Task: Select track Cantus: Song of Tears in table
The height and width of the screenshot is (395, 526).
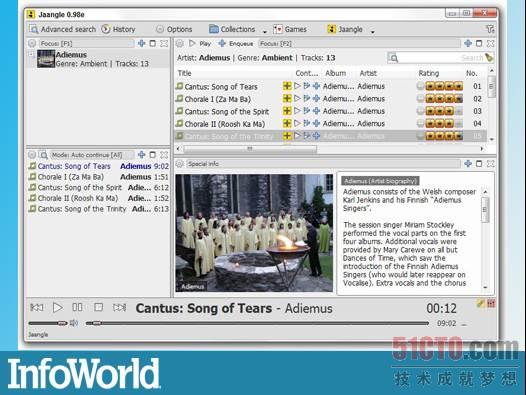Action: [x=221, y=87]
